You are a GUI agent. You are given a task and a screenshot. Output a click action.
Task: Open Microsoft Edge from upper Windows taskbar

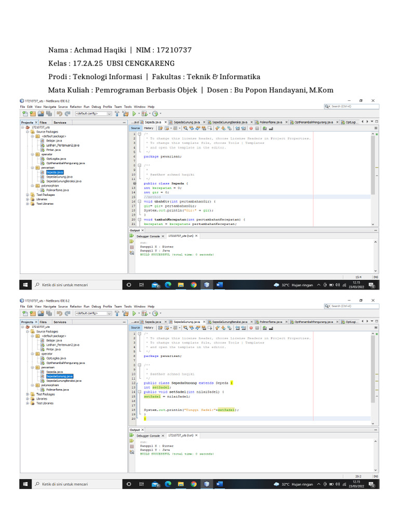168,285
